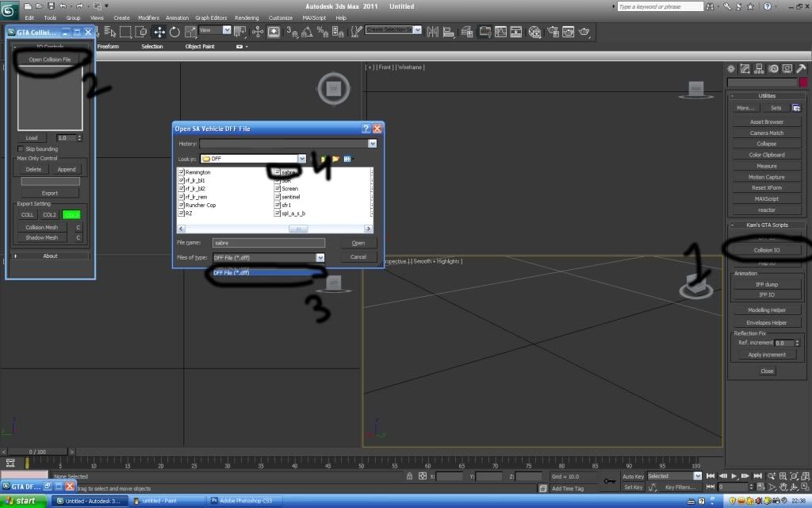This screenshot has height=508, width=812.
Task: Click the time slider at 0 / 100
Action: [x=37, y=452]
